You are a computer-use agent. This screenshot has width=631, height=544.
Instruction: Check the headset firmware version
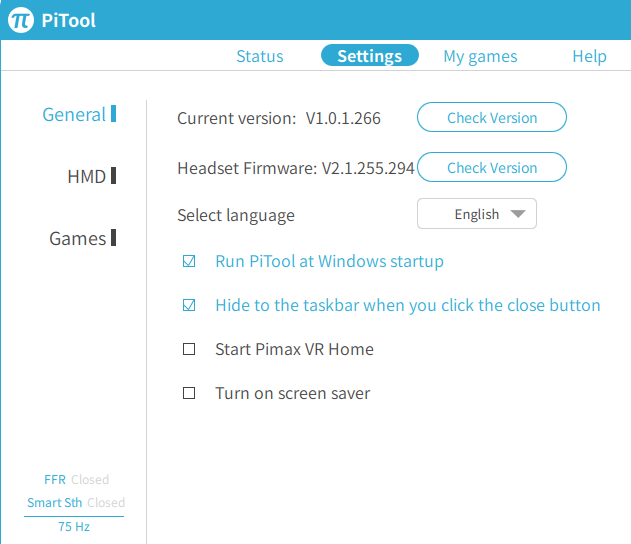coord(491,168)
